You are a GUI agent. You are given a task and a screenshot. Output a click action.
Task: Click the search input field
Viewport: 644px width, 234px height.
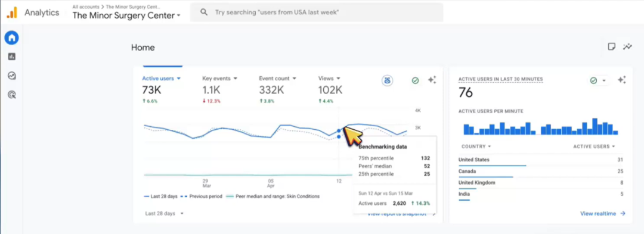316,13
